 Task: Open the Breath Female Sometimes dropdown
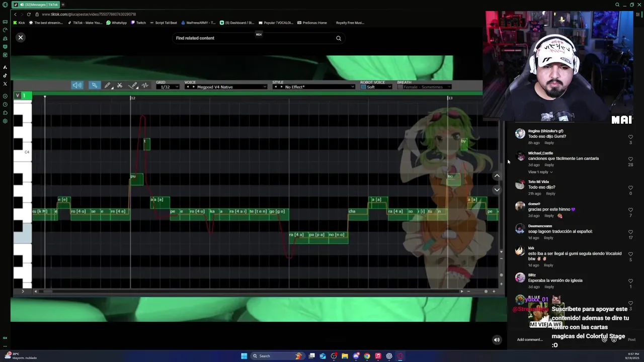coord(428,87)
